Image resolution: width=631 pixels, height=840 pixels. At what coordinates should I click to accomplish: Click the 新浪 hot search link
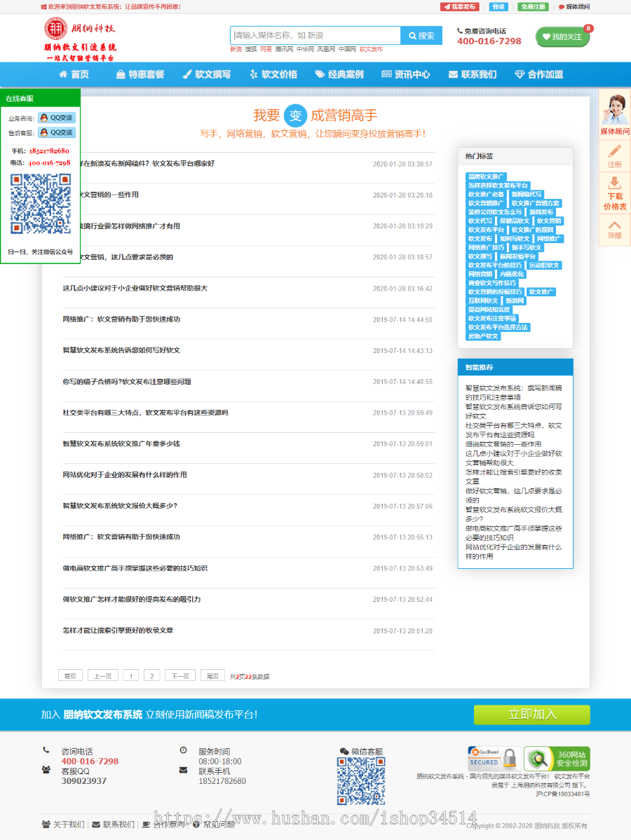pos(234,50)
